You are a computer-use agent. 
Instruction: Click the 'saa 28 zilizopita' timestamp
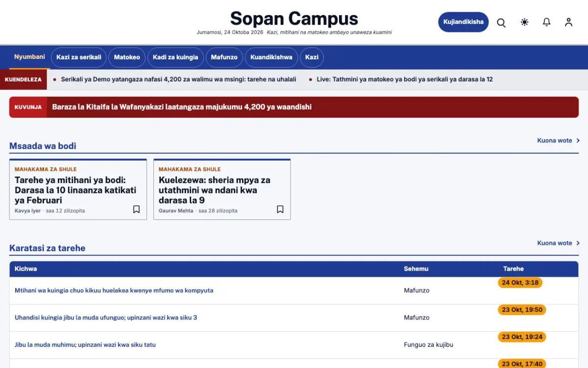(218, 211)
